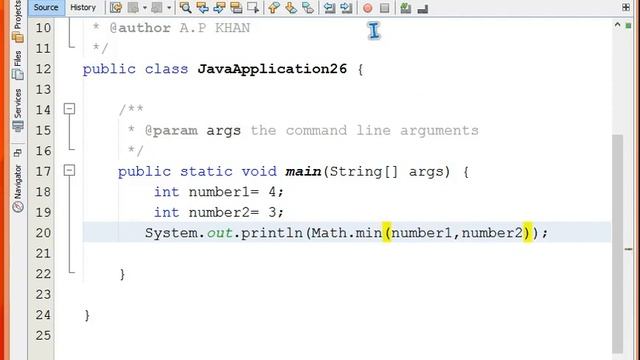Click the highlighted closing parenthesis on line 20
The width and height of the screenshot is (640, 360).
pyautogui.click(x=527, y=233)
